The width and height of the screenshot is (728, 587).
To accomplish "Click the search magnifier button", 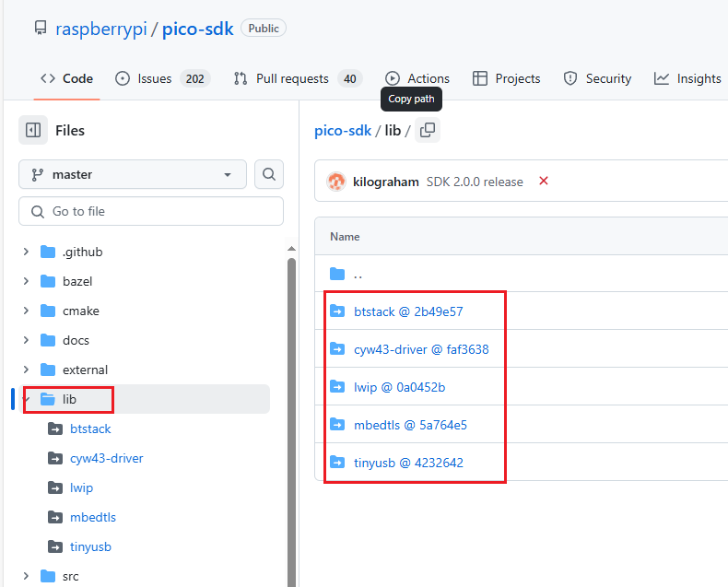I will pos(269,174).
